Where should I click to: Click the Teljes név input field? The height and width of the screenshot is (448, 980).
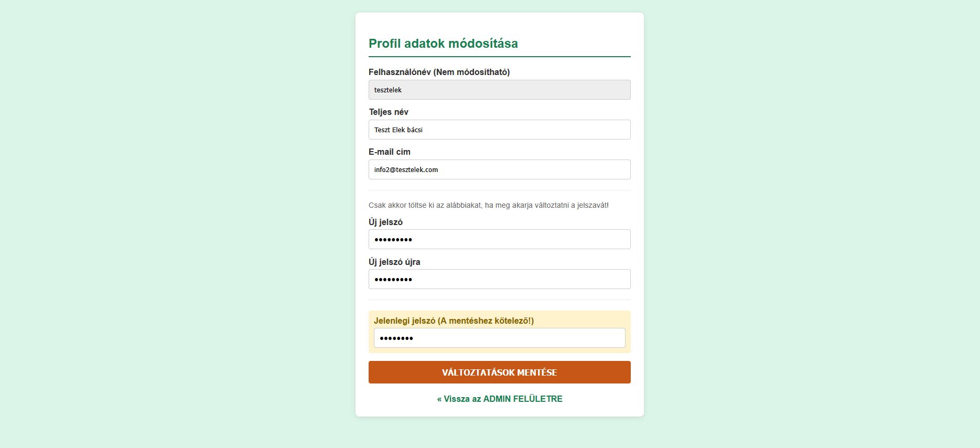click(499, 130)
